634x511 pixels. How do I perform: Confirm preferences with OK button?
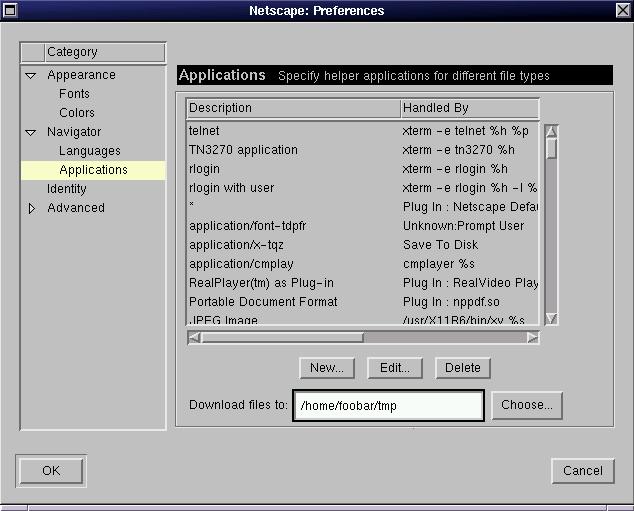click(51, 471)
